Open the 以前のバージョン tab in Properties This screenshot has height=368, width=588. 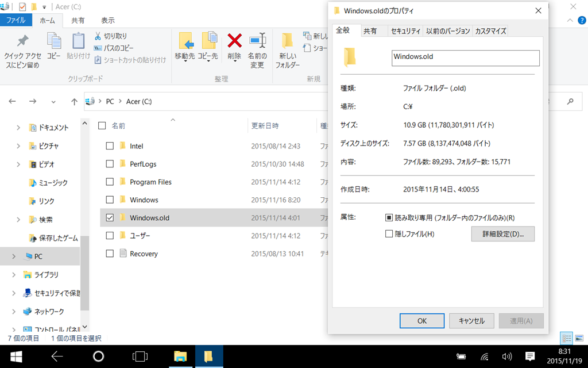(448, 31)
